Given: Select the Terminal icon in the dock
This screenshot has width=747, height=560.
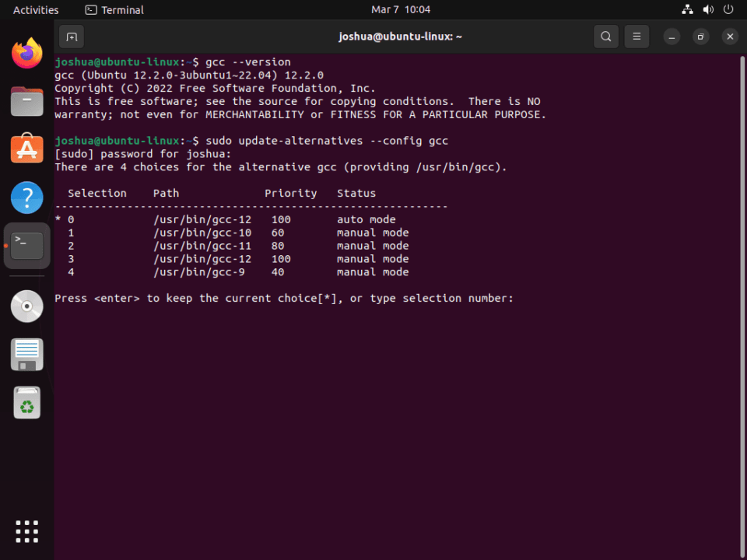Looking at the screenshot, I should (x=27, y=245).
